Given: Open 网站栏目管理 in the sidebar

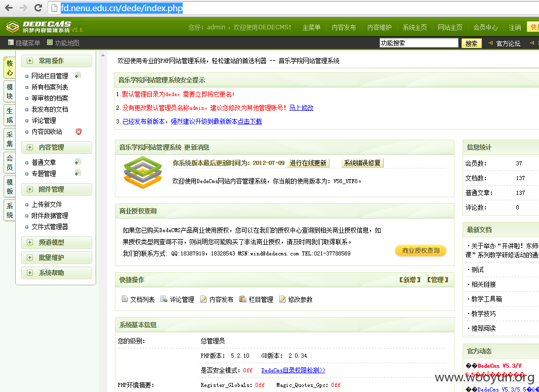Looking at the screenshot, I should point(50,76).
